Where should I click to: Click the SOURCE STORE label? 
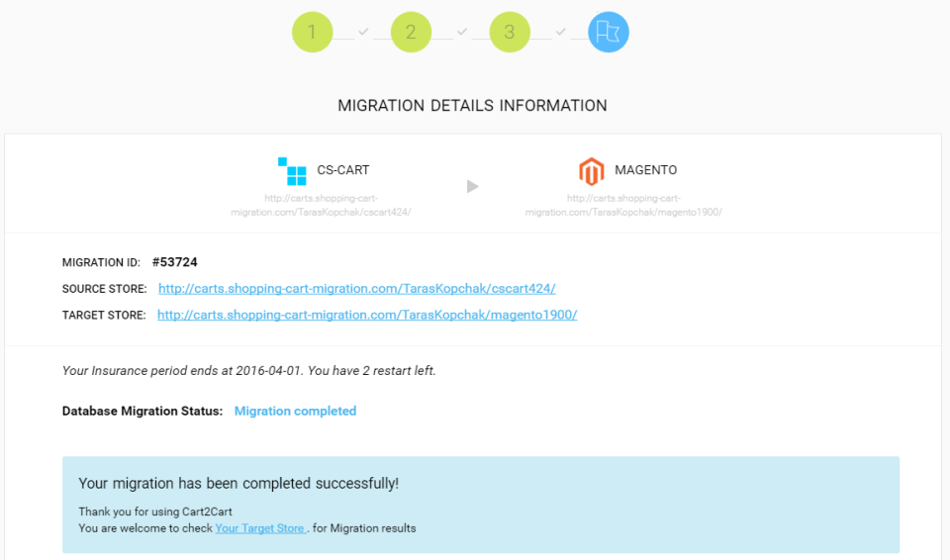104,289
